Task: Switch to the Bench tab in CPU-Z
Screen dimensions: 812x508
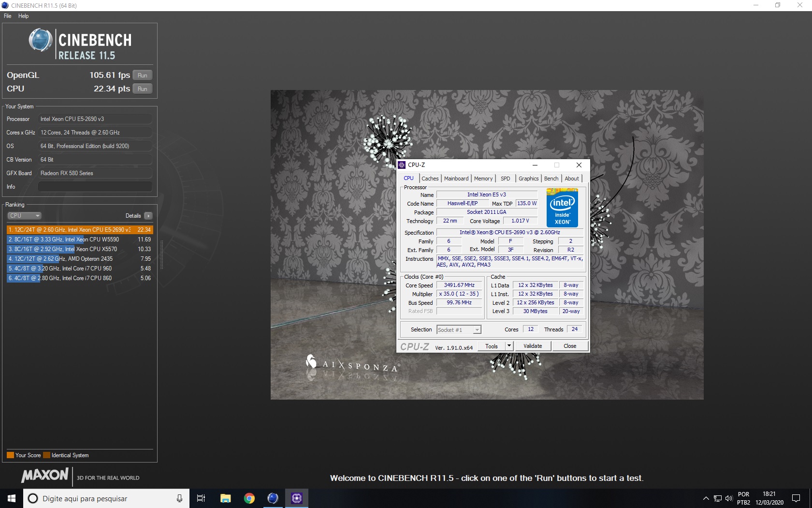Action: coord(551,179)
